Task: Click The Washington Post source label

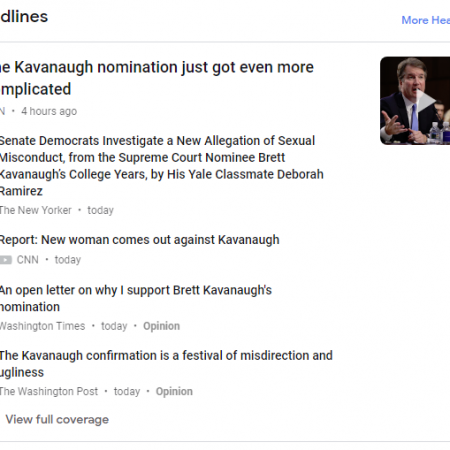Action: (x=49, y=391)
